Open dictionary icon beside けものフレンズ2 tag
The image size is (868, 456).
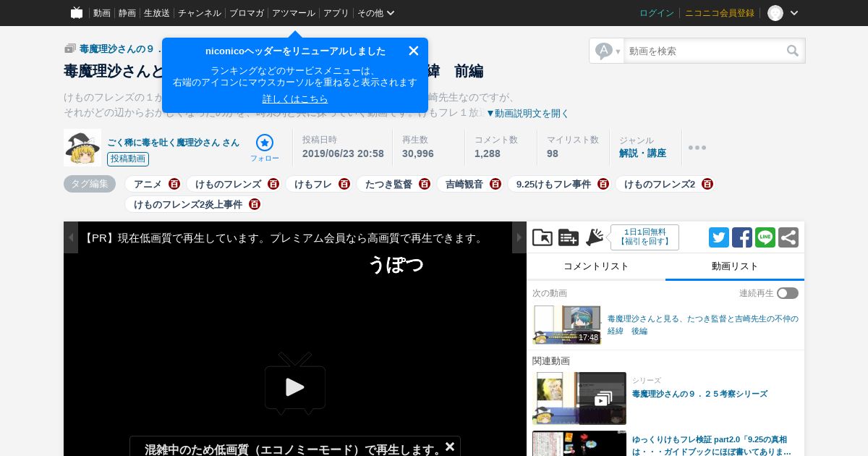tap(707, 185)
